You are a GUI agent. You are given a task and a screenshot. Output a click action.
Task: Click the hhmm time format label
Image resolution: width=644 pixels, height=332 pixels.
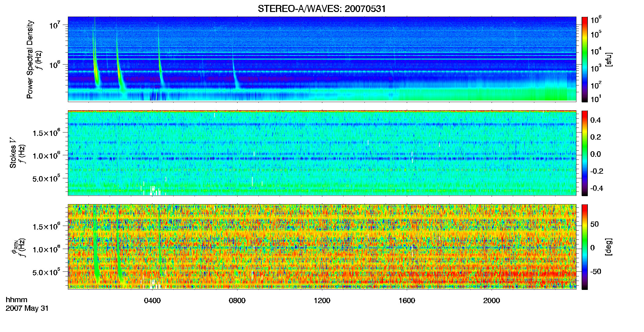[17, 300]
